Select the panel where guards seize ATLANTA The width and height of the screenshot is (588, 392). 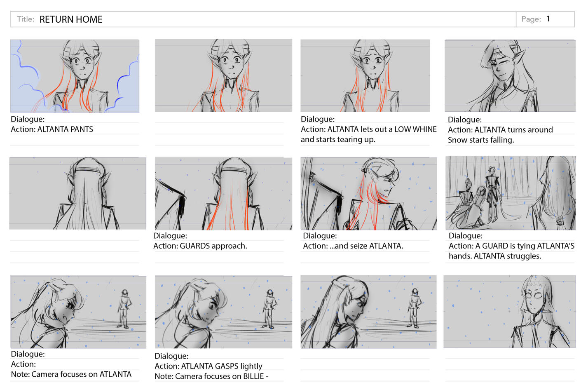pos(369,193)
